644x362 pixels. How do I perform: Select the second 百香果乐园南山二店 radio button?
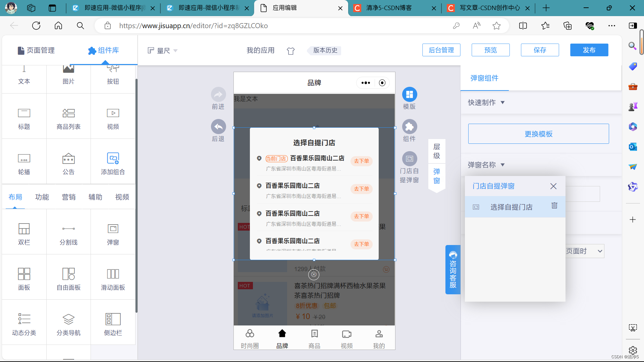(x=259, y=186)
